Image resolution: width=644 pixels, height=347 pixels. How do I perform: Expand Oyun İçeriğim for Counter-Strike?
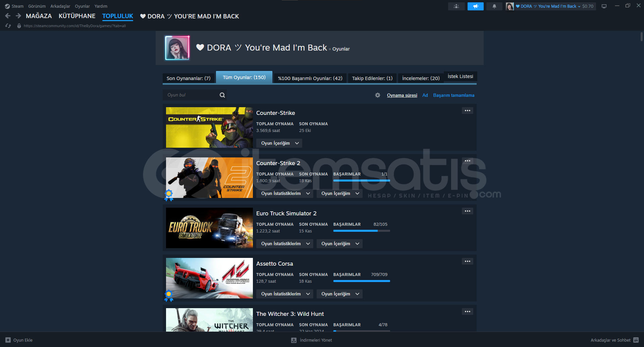point(279,143)
